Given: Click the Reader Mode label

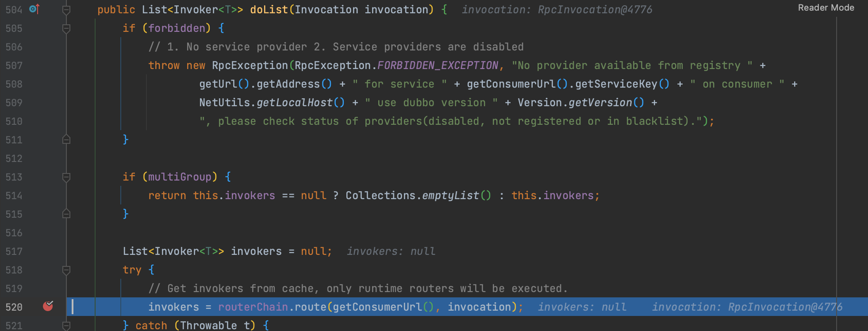Looking at the screenshot, I should [826, 8].
